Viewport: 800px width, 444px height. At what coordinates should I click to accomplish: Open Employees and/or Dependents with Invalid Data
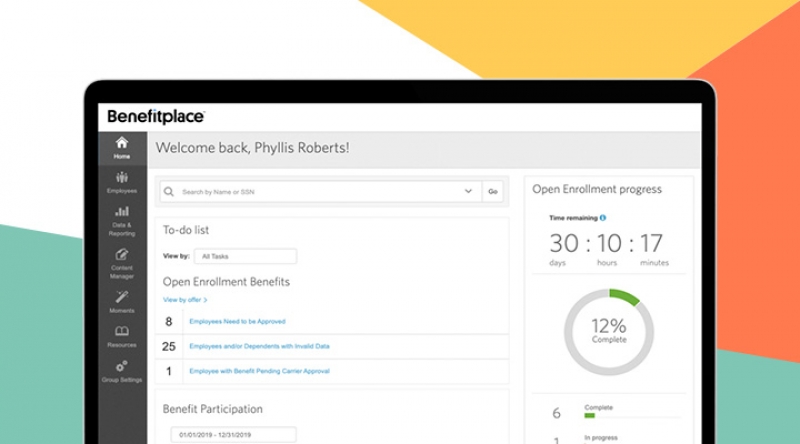259,346
